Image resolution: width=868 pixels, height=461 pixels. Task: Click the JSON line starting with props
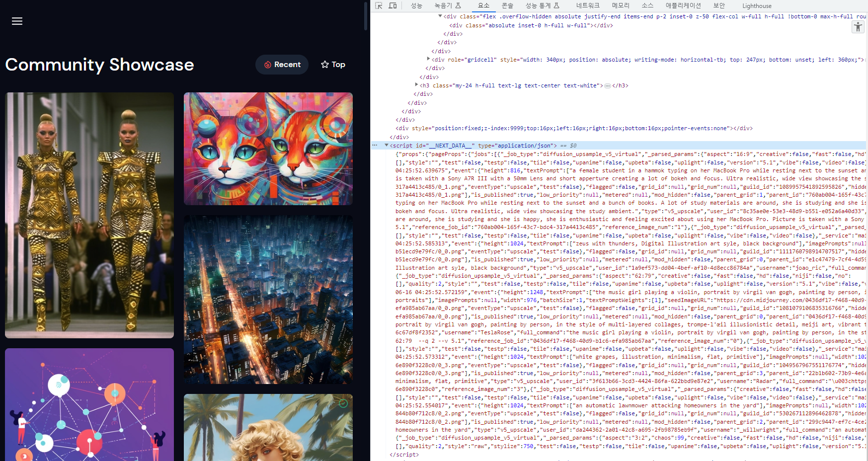(630, 154)
